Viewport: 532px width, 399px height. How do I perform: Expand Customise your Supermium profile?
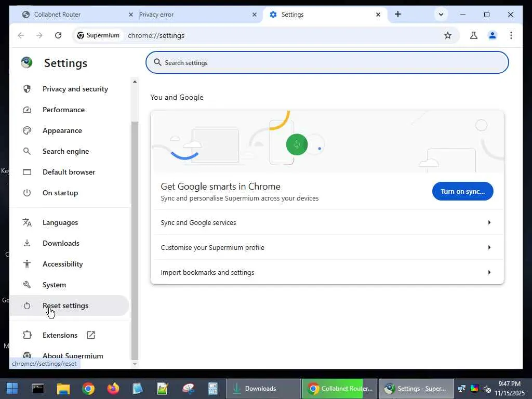pyautogui.click(x=327, y=247)
